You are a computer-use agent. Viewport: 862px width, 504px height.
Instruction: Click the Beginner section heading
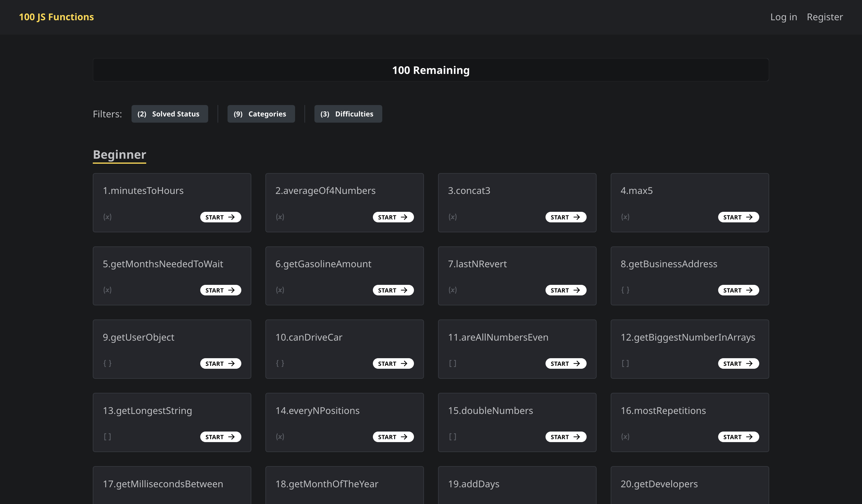(x=119, y=155)
